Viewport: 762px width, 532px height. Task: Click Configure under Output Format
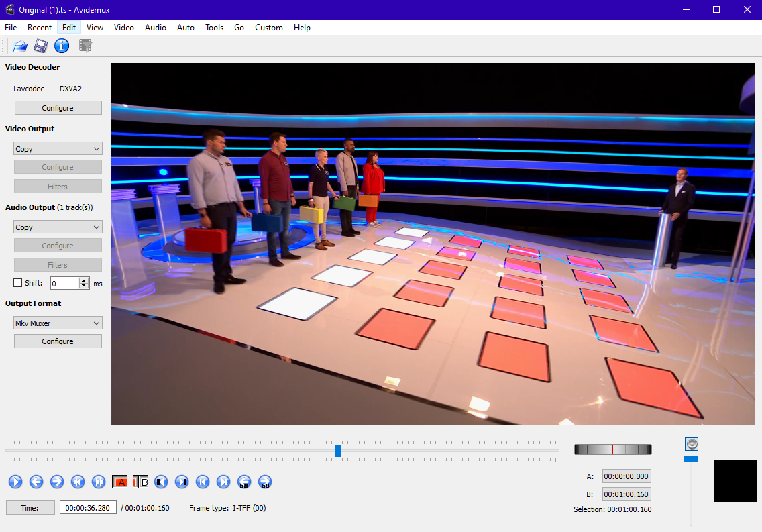58,341
